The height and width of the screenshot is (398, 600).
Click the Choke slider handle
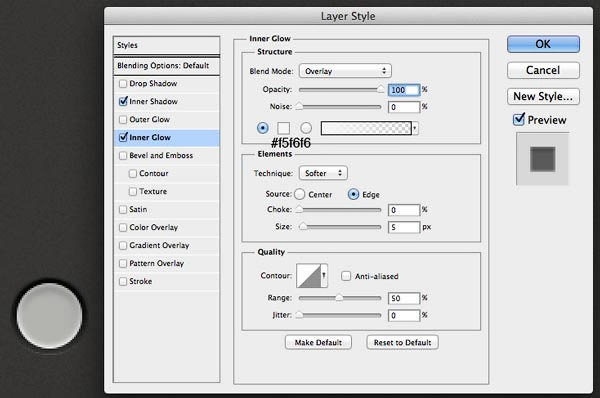tap(299, 209)
